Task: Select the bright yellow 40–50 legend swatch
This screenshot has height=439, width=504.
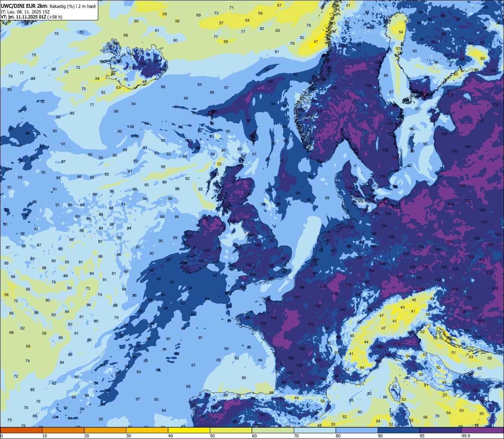Action: (189, 430)
